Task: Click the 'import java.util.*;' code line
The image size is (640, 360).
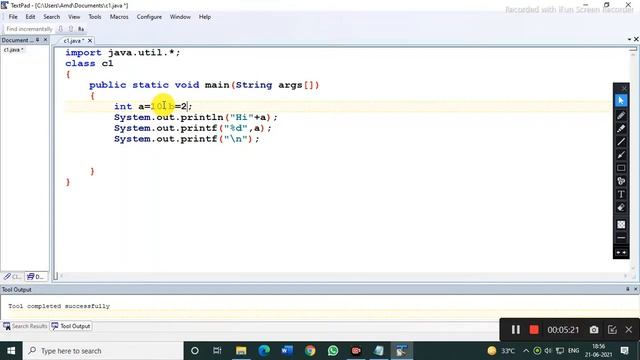Action: pyautogui.click(x=122, y=53)
